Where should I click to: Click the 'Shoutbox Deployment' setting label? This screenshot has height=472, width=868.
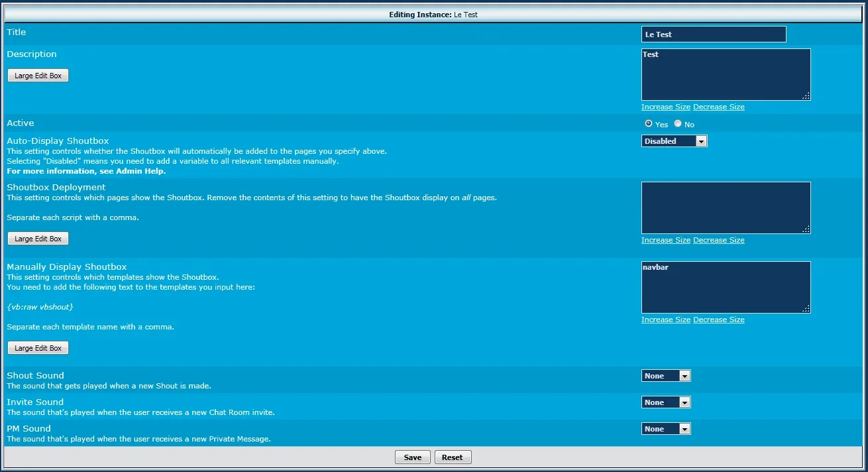pos(56,187)
